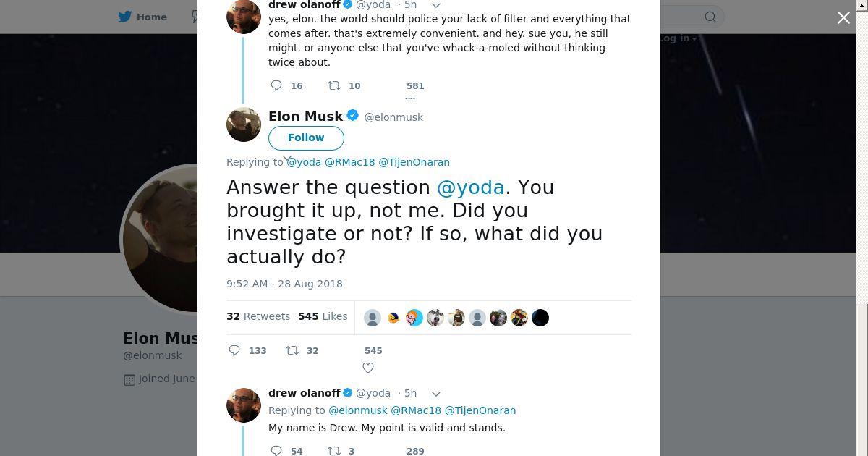Image resolution: width=868 pixels, height=456 pixels.
Task: Open the Log in dropdown
Action: (x=677, y=38)
